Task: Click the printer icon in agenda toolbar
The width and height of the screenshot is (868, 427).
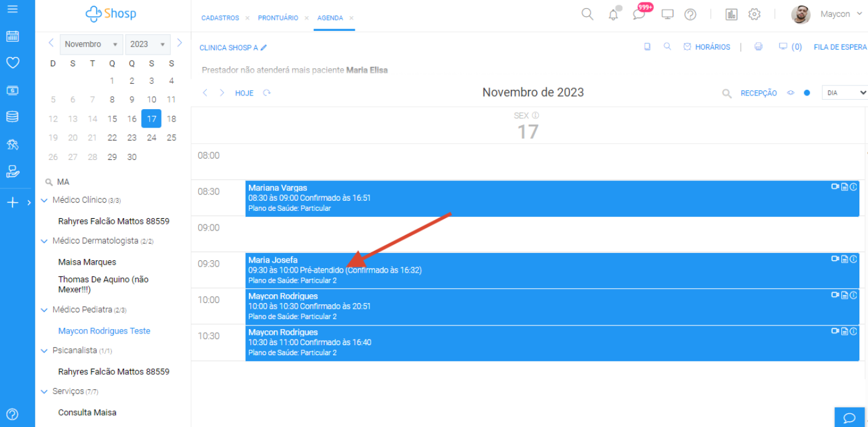Action: (758, 47)
